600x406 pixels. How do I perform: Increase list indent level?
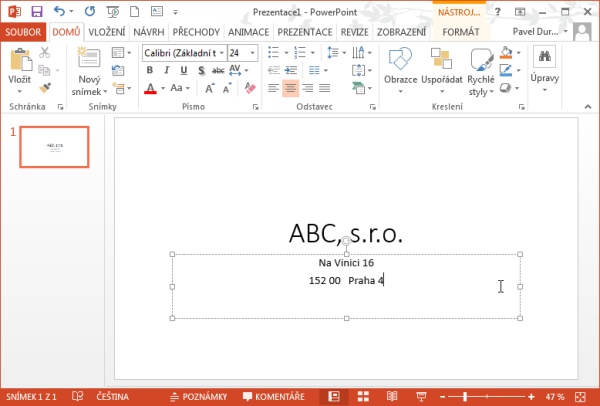tap(291, 70)
